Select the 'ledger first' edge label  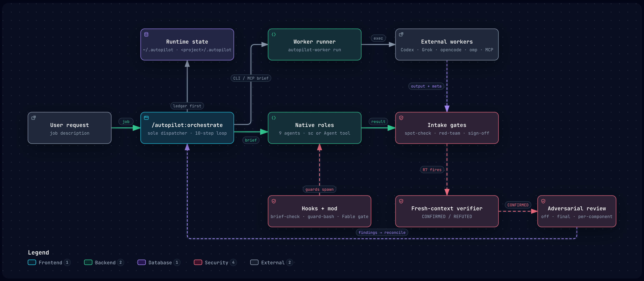[187, 106]
